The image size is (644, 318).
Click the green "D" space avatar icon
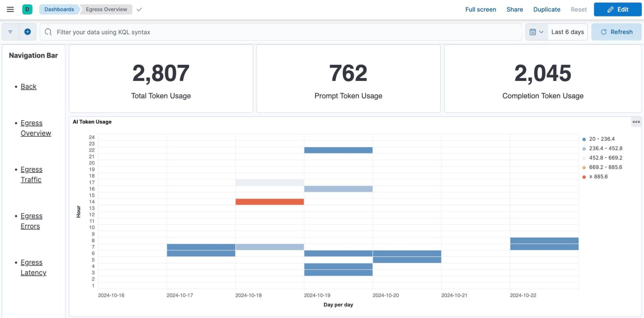point(27,9)
